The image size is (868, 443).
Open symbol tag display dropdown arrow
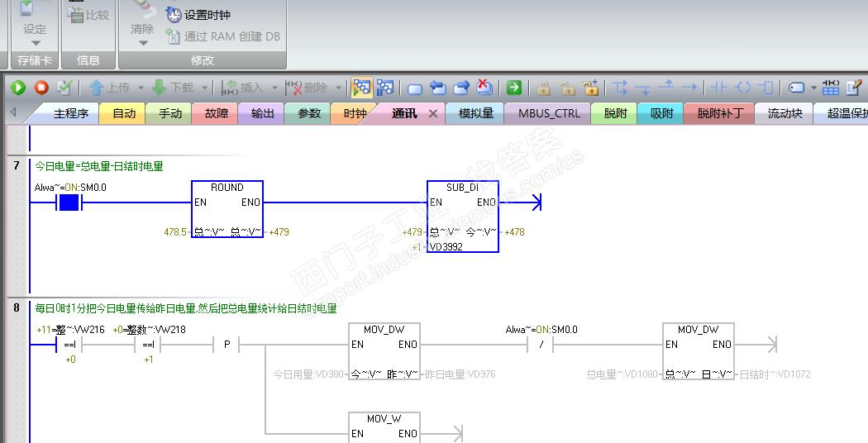tap(813, 88)
